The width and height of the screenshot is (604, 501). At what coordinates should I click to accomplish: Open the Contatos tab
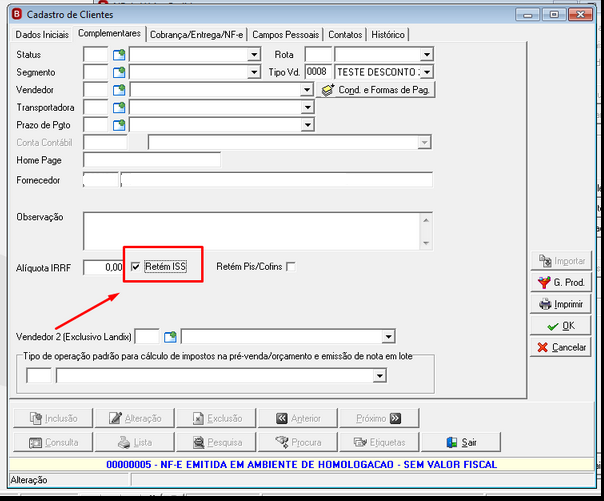[x=345, y=35]
